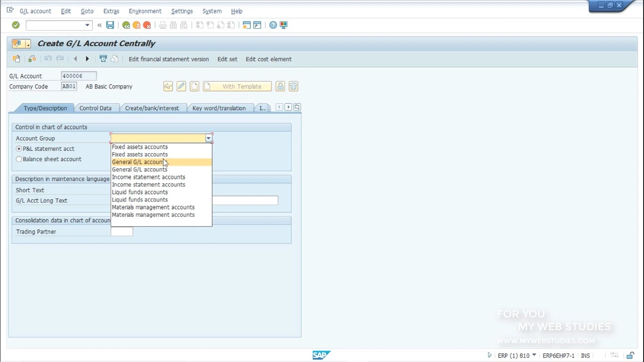This screenshot has height=362, width=644.
Task: Click the G/L Acct Long Text field
Action: (x=245, y=200)
